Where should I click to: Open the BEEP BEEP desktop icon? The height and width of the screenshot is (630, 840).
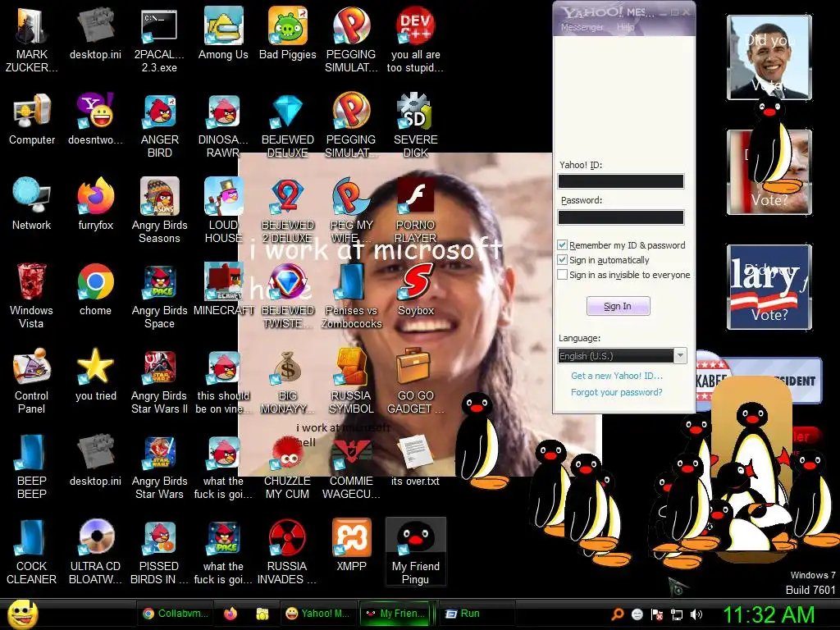pos(32,466)
